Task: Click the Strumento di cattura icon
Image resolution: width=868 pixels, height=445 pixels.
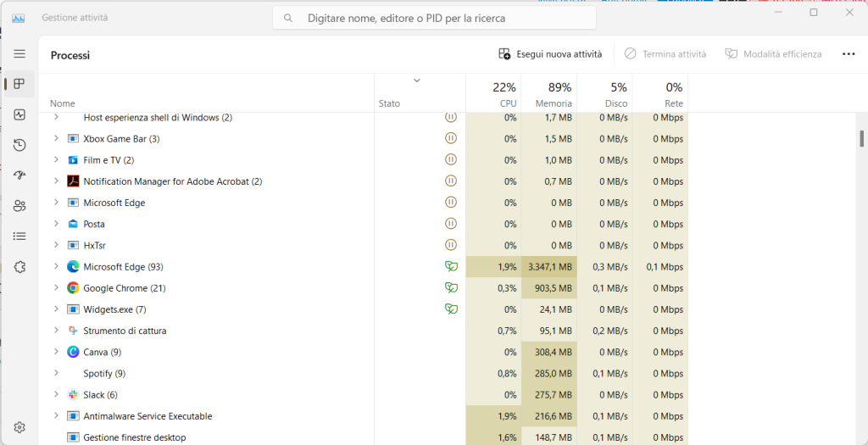Action: click(x=73, y=331)
